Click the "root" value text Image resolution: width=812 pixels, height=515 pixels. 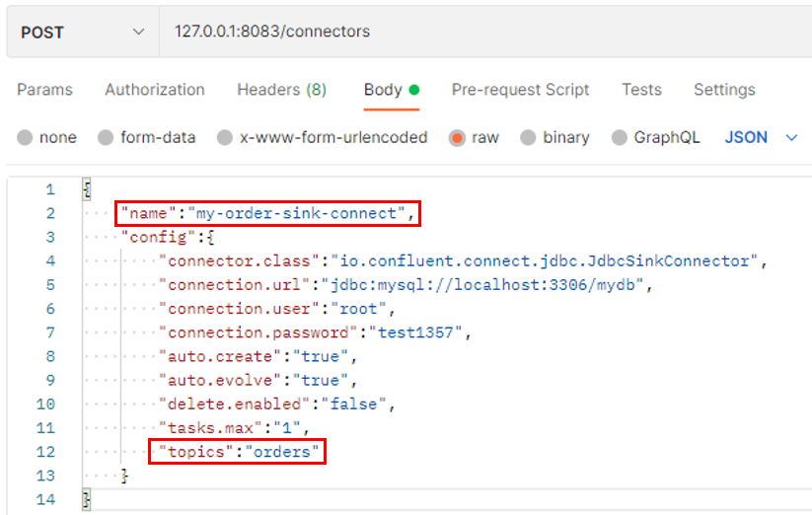[358, 309]
